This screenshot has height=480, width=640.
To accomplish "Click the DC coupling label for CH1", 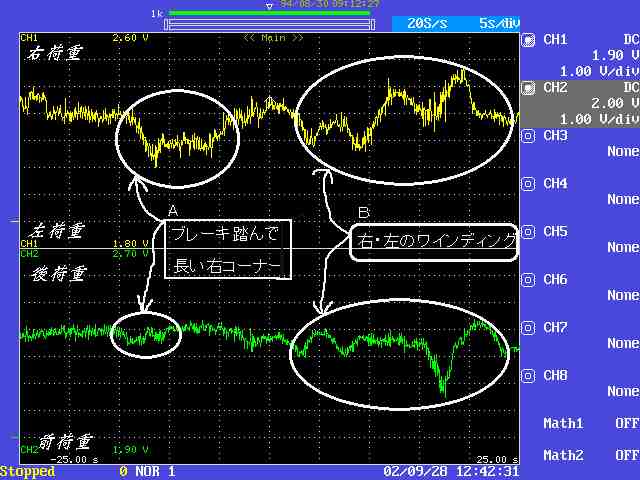I will (631, 40).
